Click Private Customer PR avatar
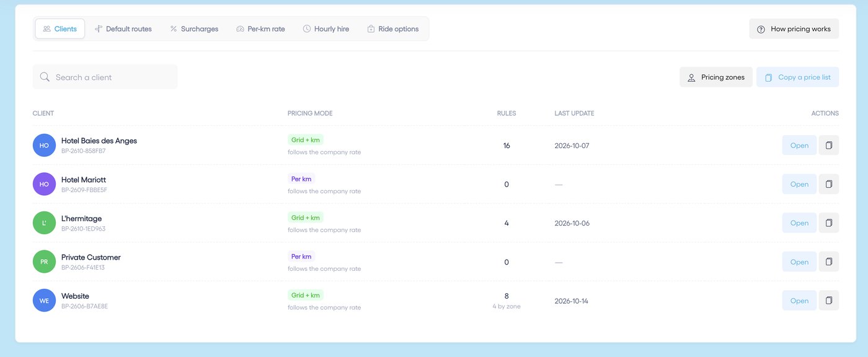This screenshot has width=868, height=357. click(x=44, y=262)
